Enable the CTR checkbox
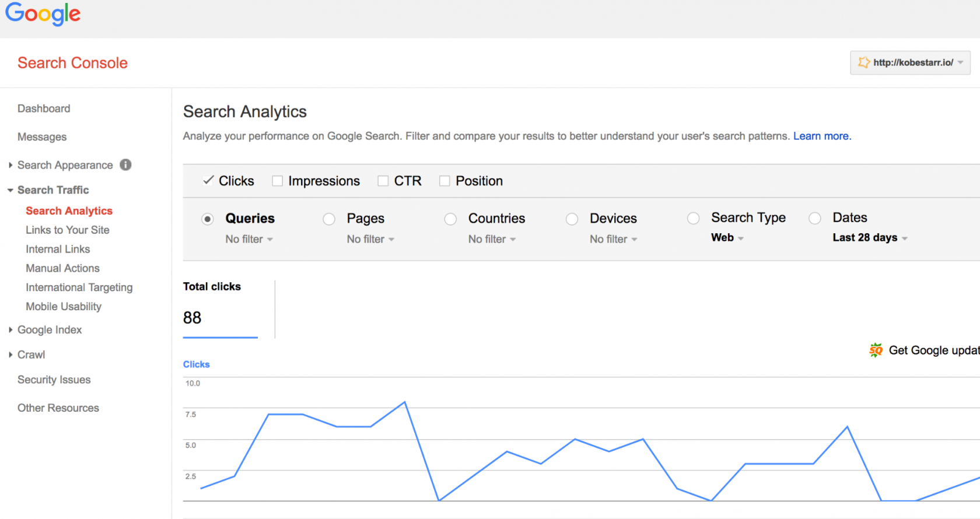This screenshot has height=519, width=980. click(x=383, y=181)
